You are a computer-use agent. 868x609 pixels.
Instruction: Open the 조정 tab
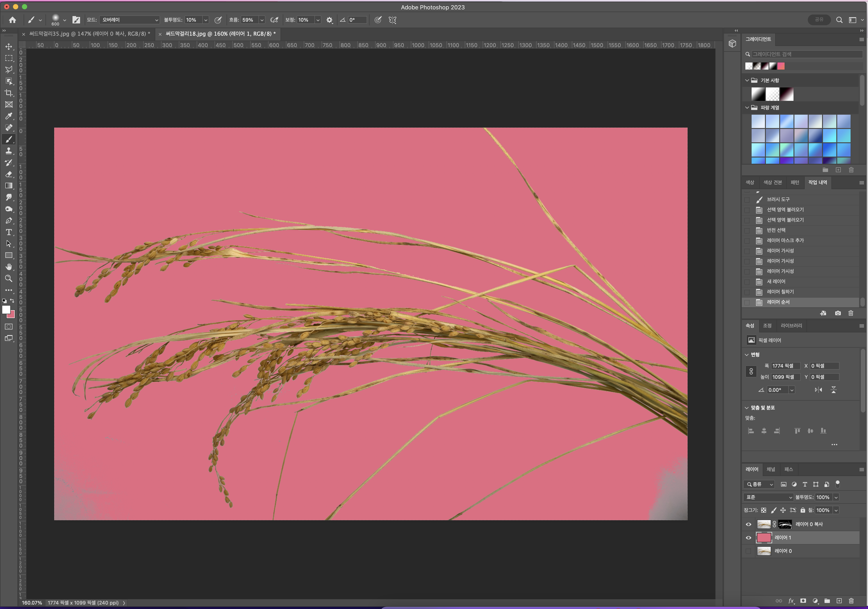pos(767,325)
